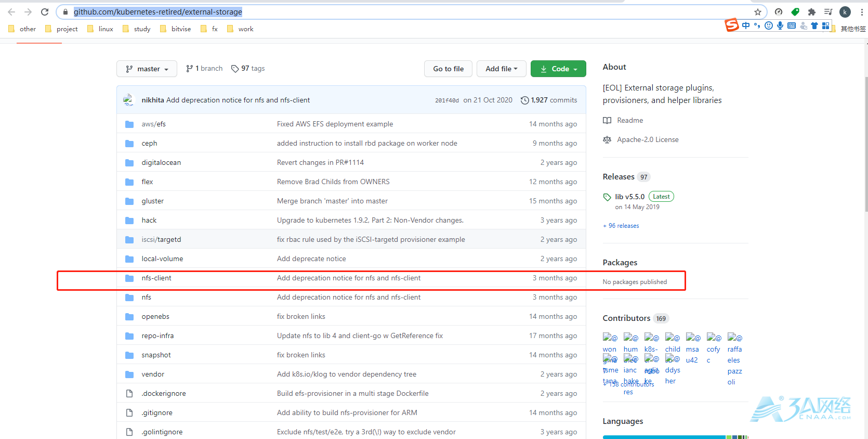Click the Releases 97 heading link

(626, 177)
